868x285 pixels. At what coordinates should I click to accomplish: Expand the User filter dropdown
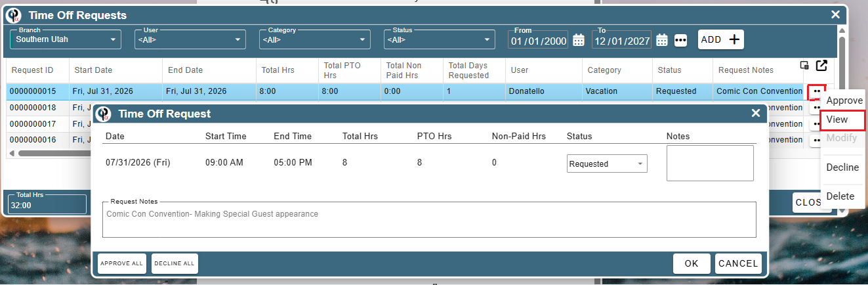pyautogui.click(x=190, y=39)
